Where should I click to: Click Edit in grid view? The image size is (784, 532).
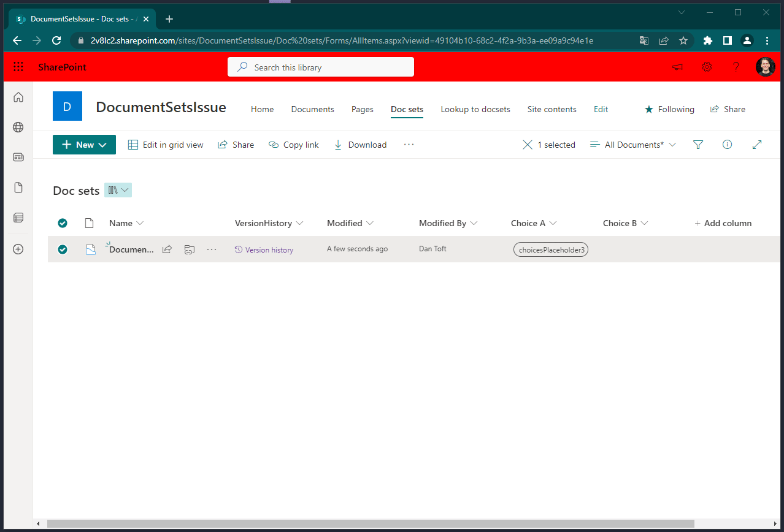166,145
